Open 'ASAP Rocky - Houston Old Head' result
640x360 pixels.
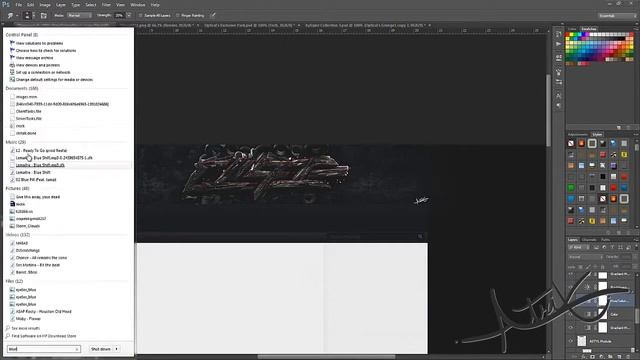tap(43, 311)
